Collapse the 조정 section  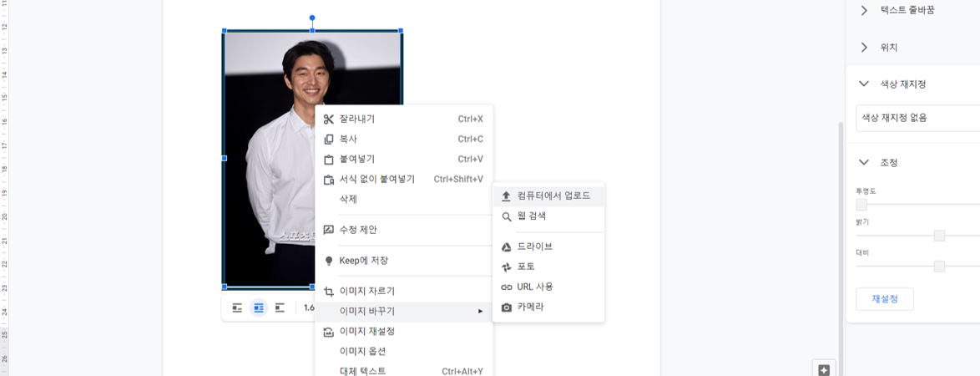point(864,162)
